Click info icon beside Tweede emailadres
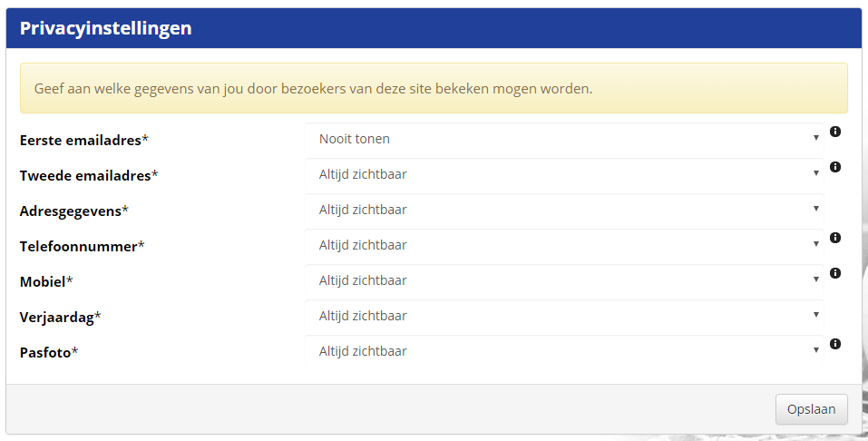868x441 pixels. pos(835,167)
